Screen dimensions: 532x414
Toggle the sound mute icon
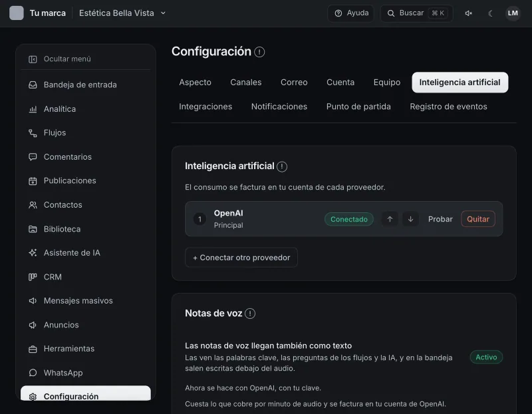(x=469, y=13)
